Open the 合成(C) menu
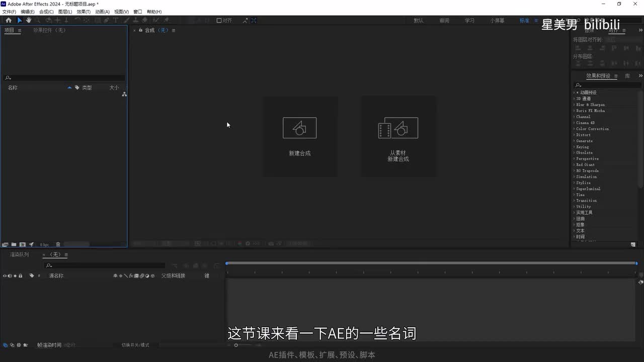The height and width of the screenshot is (362, 644). coord(46,12)
